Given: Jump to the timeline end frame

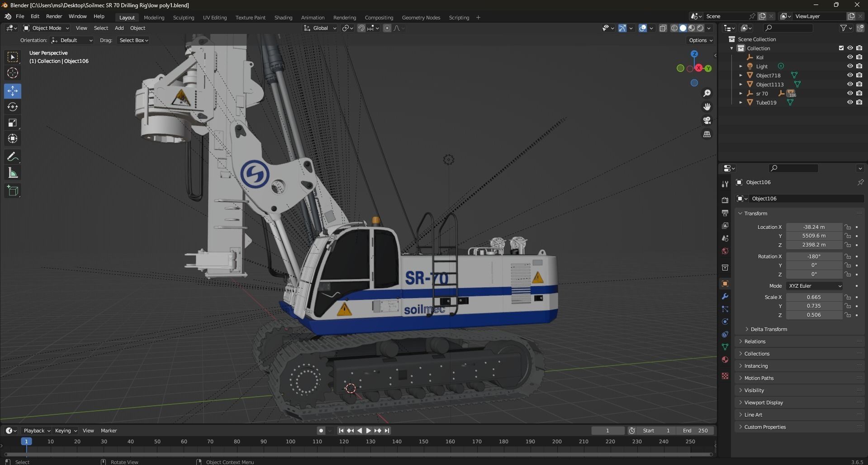Looking at the screenshot, I should point(387,431).
